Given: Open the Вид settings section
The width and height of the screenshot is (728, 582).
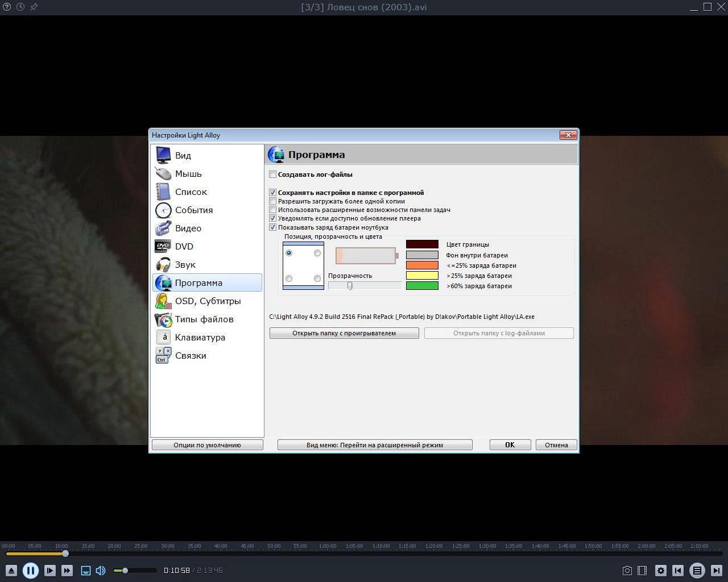Looking at the screenshot, I should [x=207, y=155].
